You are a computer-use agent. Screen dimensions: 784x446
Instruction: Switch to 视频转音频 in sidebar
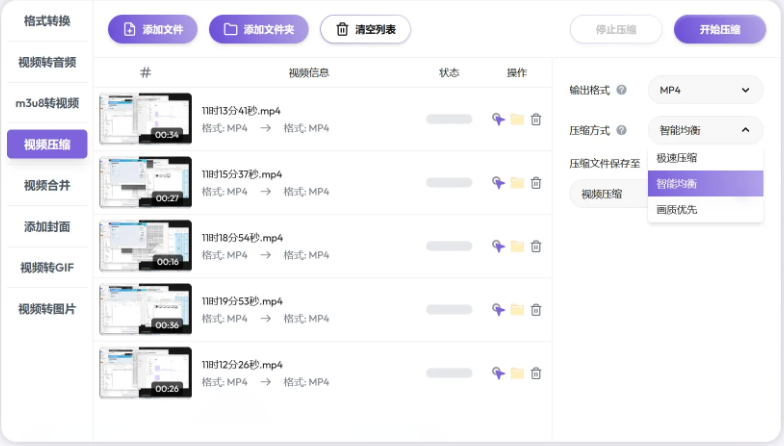pos(47,62)
